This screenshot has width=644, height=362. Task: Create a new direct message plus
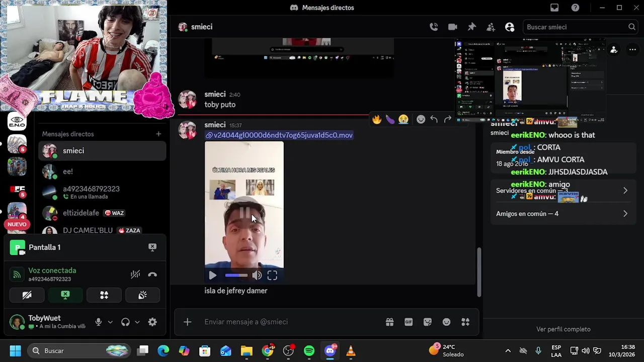(158, 134)
